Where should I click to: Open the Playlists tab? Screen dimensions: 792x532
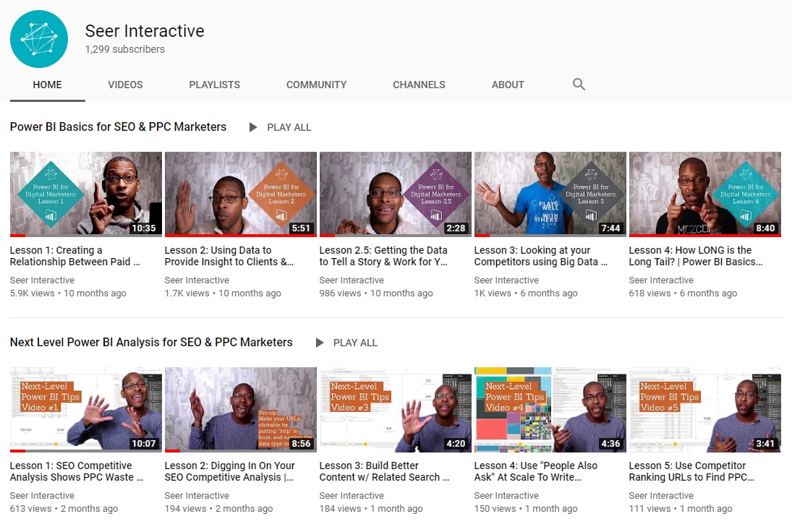coord(214,85)
